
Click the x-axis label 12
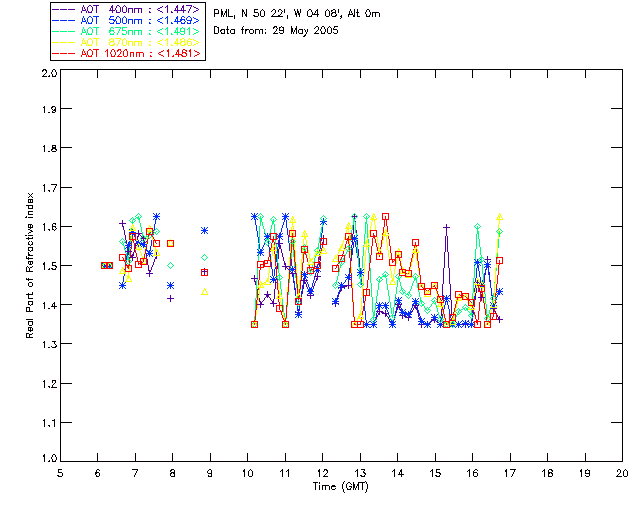point(322,473)
